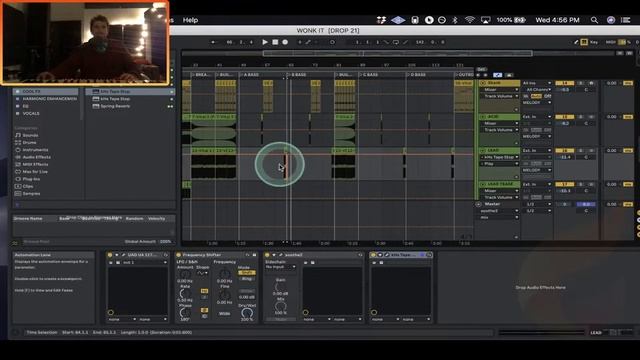Click the soothe2 Mix knob
This screenshot has height=360, width=640.
(280, 306)
